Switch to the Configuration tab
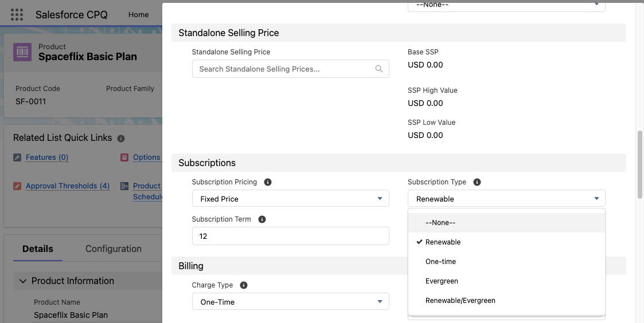The width and height of the screenshot is (644, 323). tap(113, 249)
